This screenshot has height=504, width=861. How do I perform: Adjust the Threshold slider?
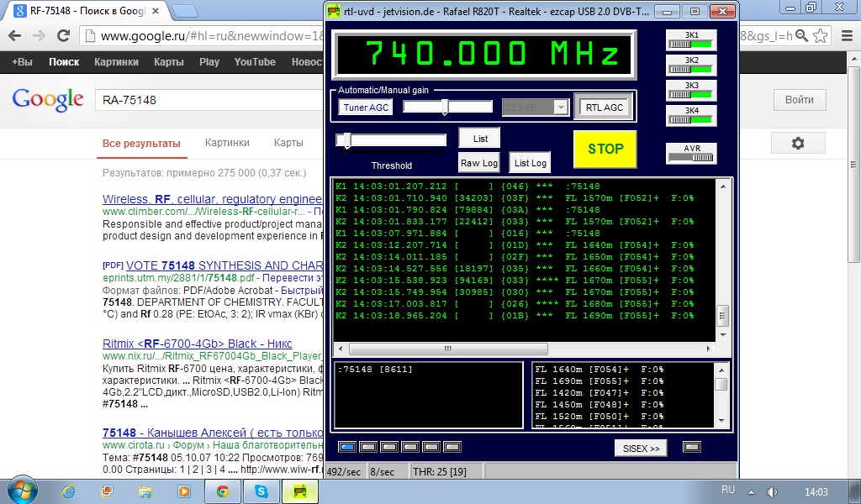[x=347, y=140]
